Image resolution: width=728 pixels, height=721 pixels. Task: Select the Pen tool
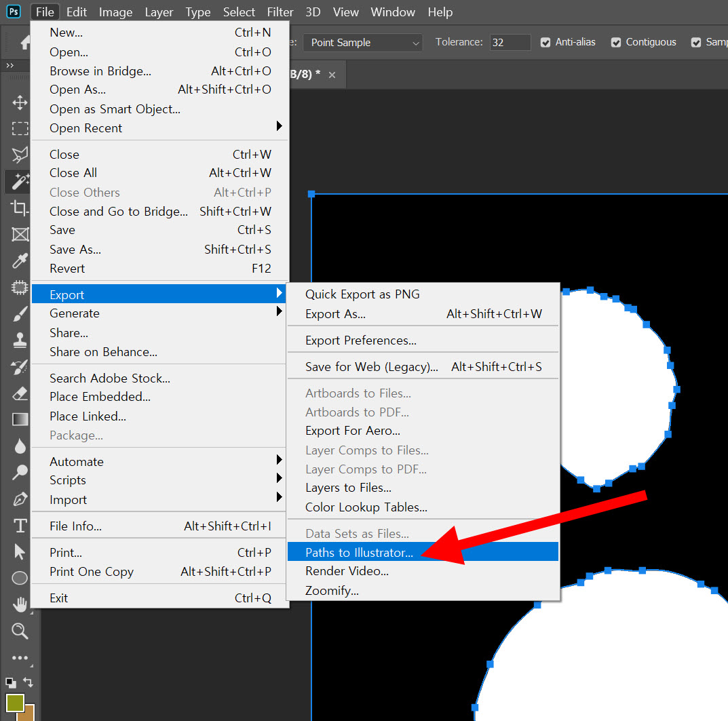(x=20, y=499)
